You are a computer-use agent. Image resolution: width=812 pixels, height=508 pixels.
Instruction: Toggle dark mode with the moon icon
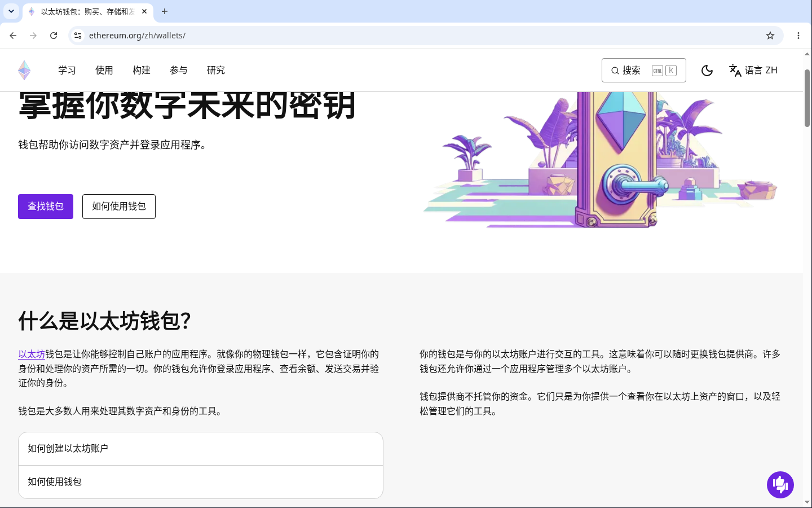pyautogui.click(x=707, y=71)
